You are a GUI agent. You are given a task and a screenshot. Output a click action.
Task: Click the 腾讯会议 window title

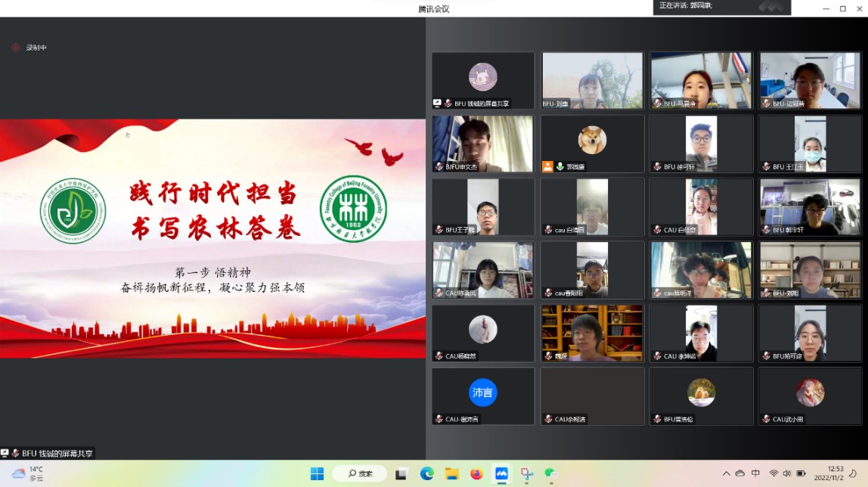coord(433,9)
